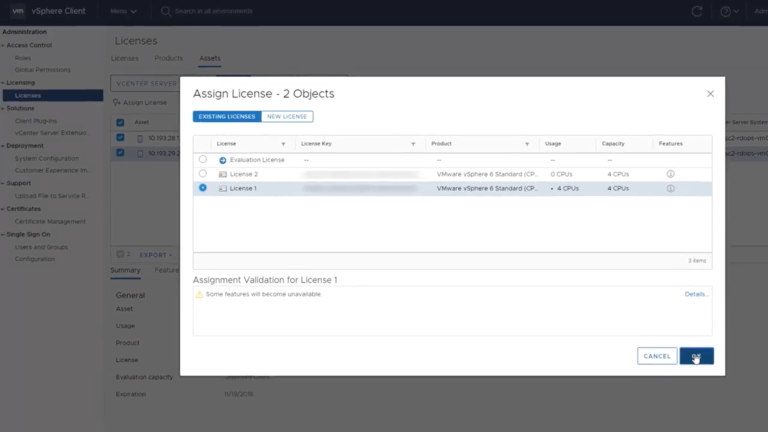This screenshot has width=768, height=432.
Task: Close the Assign License dialog
Action: (710, 94)
